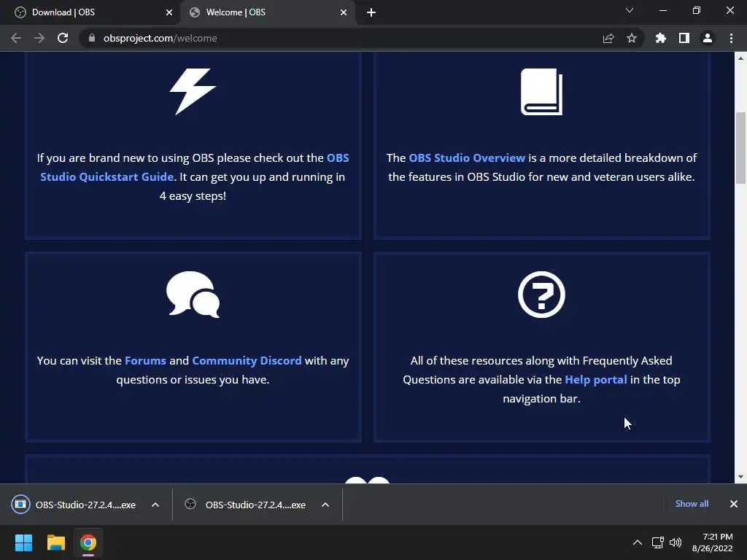Image resolution: width=747 pixels, height=560 pixels.
Task: Toggle the browser side panel icon
Action: pyautogui.click(x=684, y=38)
